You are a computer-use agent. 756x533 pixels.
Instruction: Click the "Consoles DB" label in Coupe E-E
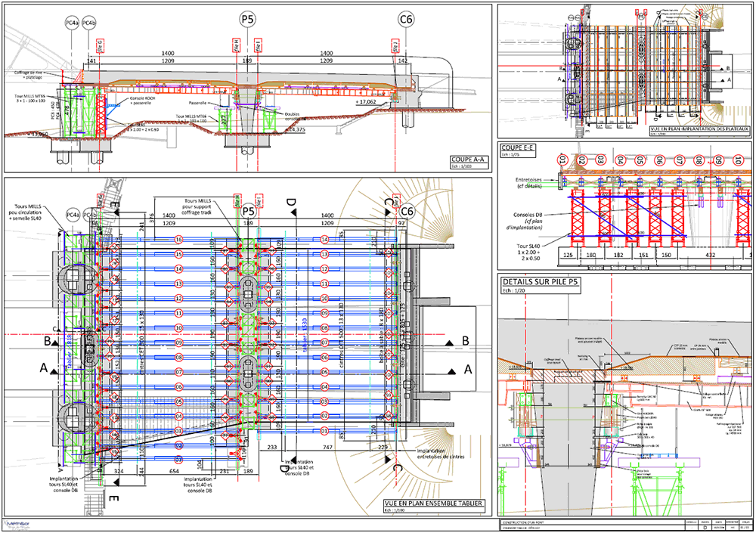(526, 221)
